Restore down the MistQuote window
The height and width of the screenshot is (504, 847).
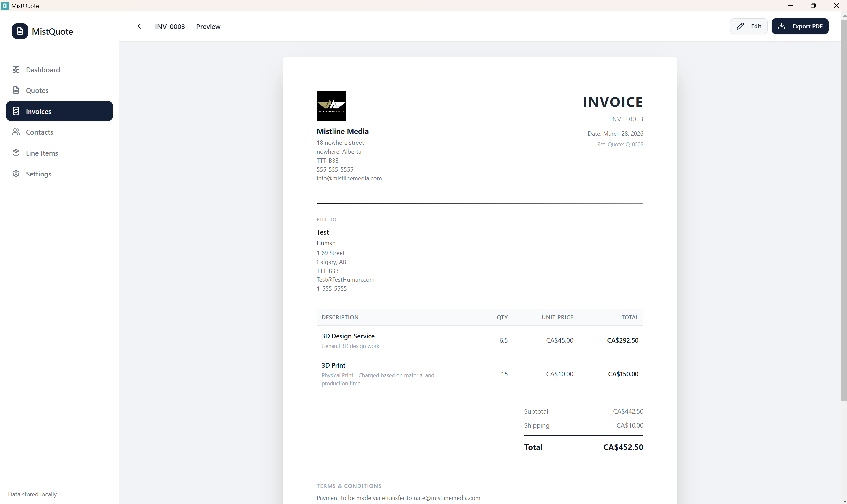[813, 5]
